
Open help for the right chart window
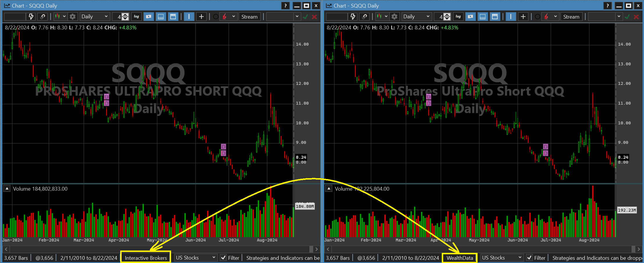(x=607, y=6)
